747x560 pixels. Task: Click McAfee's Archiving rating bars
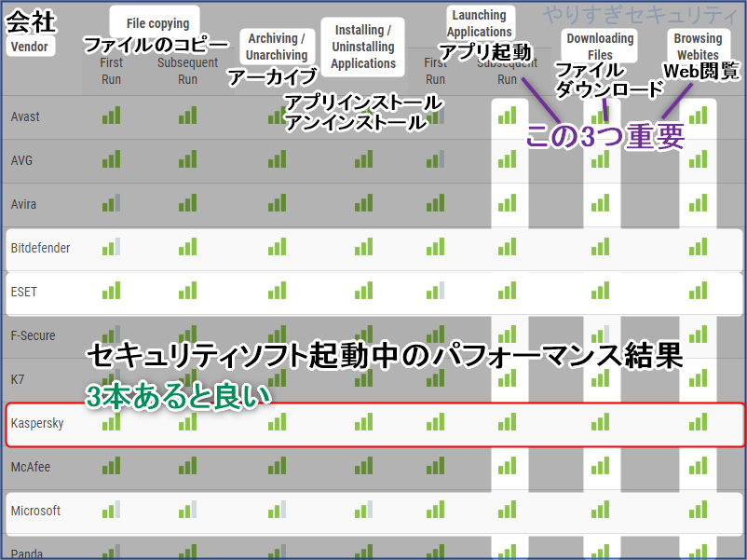[x=277, y=466]
